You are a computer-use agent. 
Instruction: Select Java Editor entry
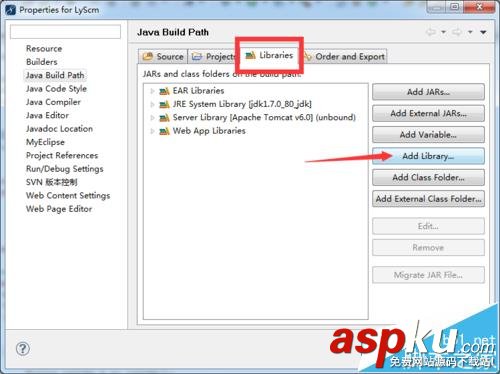tap(47, 115)
